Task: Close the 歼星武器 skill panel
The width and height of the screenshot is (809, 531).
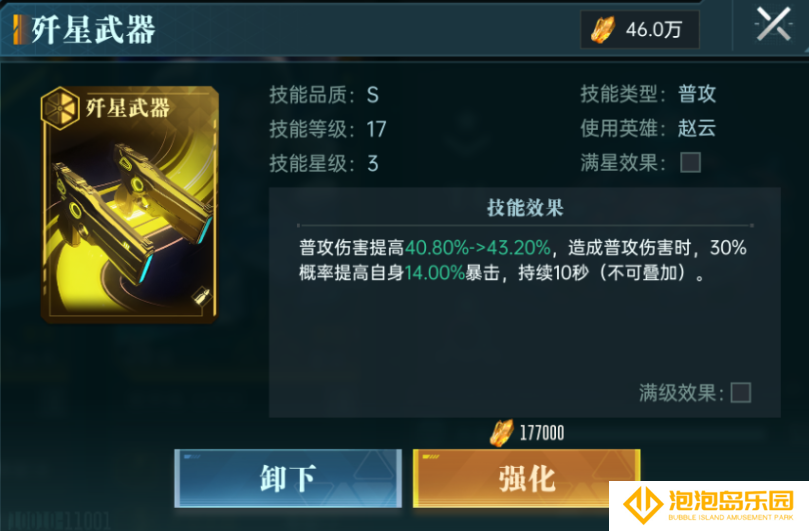Action: [773, 24]
